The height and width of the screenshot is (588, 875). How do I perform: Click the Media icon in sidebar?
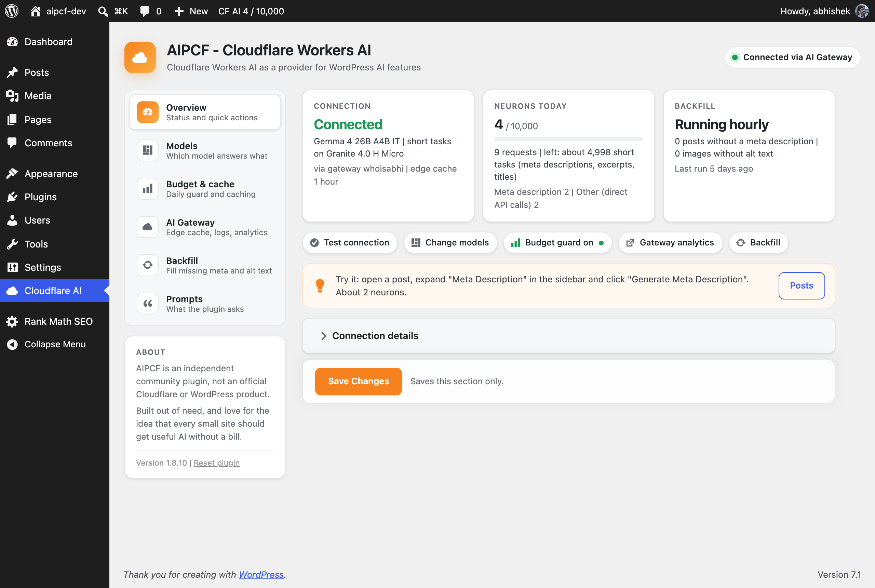(x=12, y=96)
